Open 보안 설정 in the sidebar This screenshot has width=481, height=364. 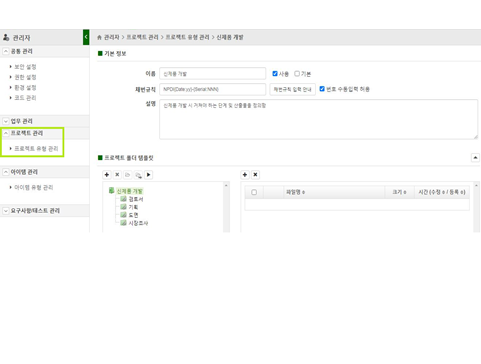click(25, 67)
